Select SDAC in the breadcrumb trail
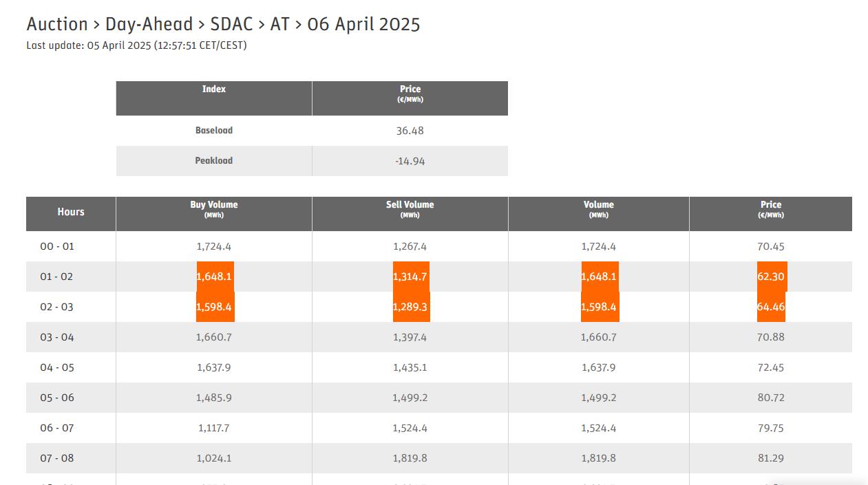868x485 pixels. coord(231,24)
